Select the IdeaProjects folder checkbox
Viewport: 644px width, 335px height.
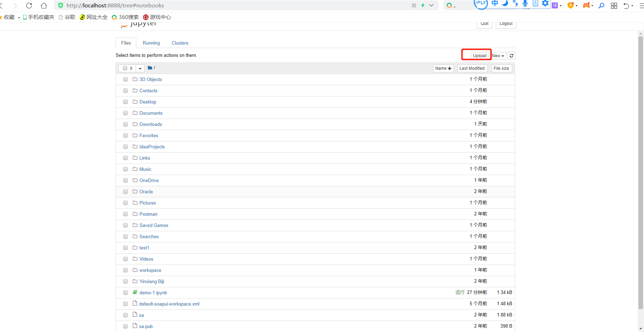point(125,147)
